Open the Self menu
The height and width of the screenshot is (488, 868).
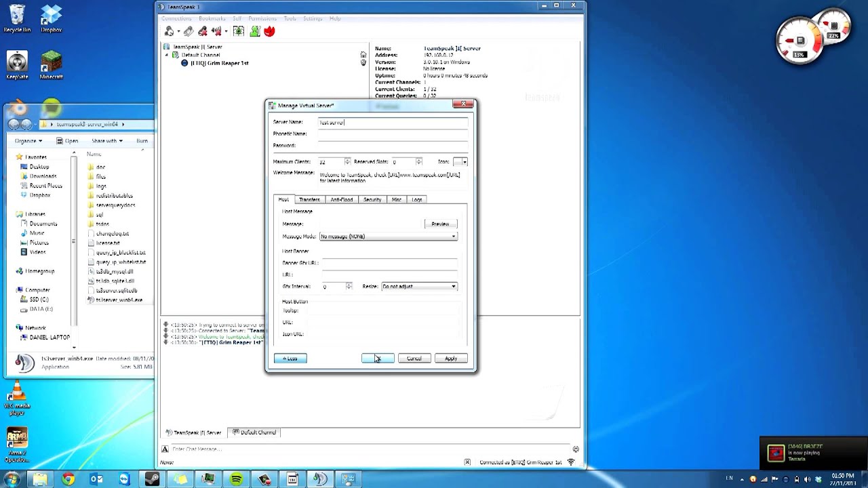(x=237, y=18)
